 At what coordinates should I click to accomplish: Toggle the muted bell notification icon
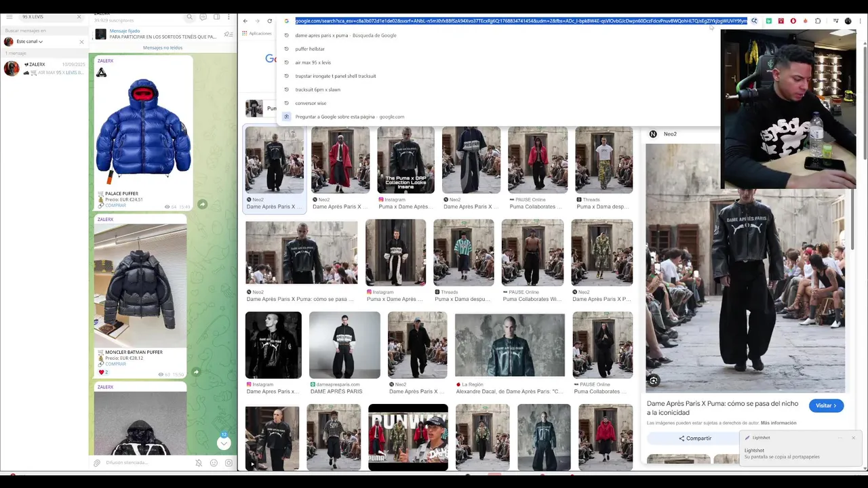199,463
